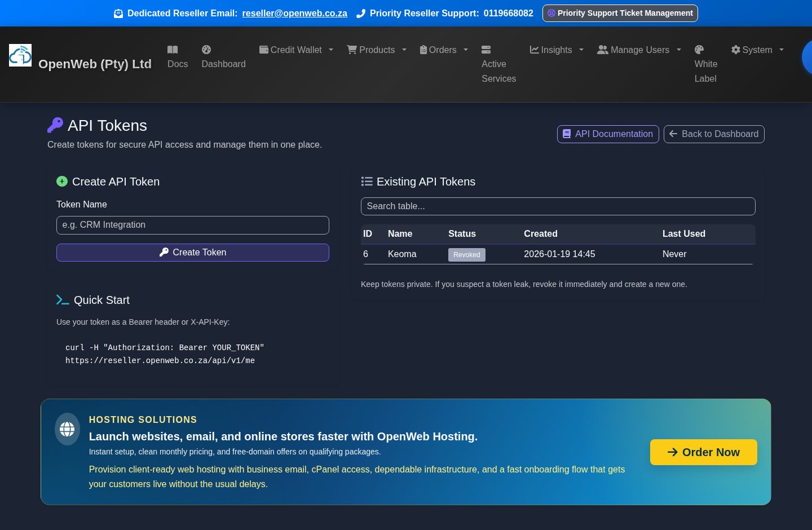
Task: Sort by the Created column header
Action: pos(541,234)
